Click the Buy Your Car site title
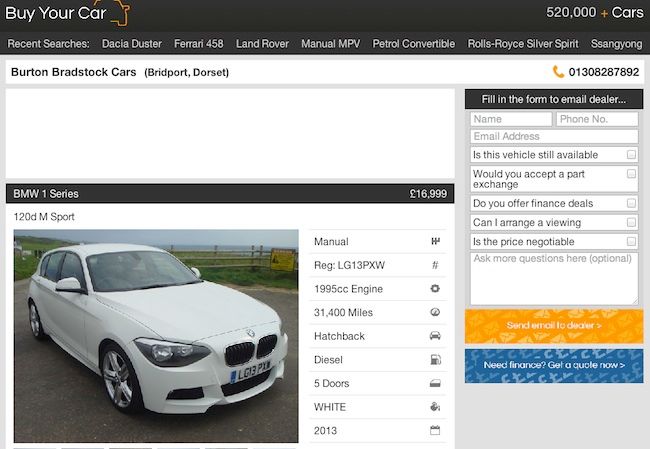This screenshot has width=650, height=449. point(56,13)
